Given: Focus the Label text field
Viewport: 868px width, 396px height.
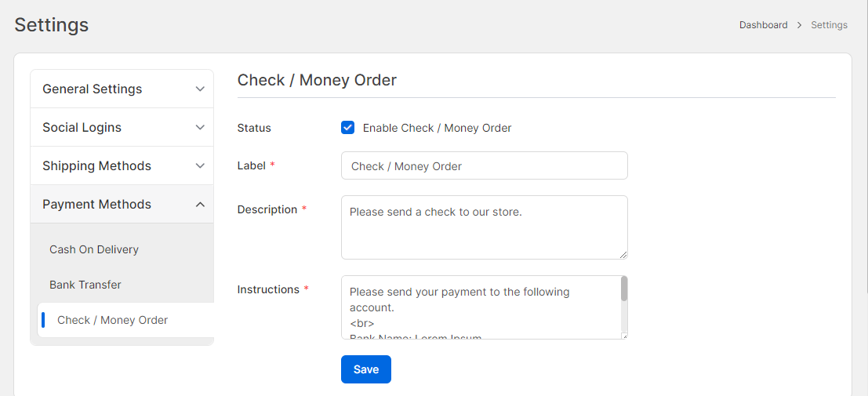Looking at the screenshot, I should click(x=484, y=166).
